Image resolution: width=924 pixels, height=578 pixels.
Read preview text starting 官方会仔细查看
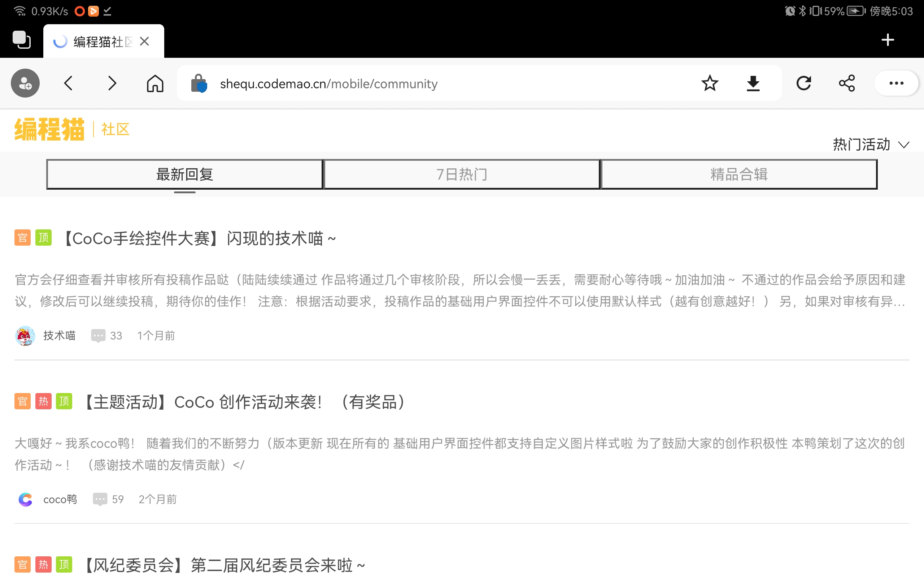pos(460,290)
